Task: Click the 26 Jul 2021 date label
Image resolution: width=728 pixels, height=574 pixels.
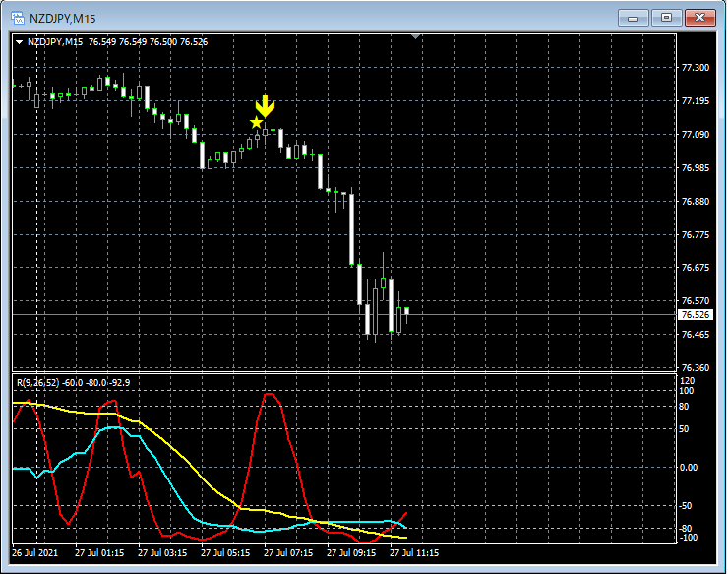Action: coord(35,553)
